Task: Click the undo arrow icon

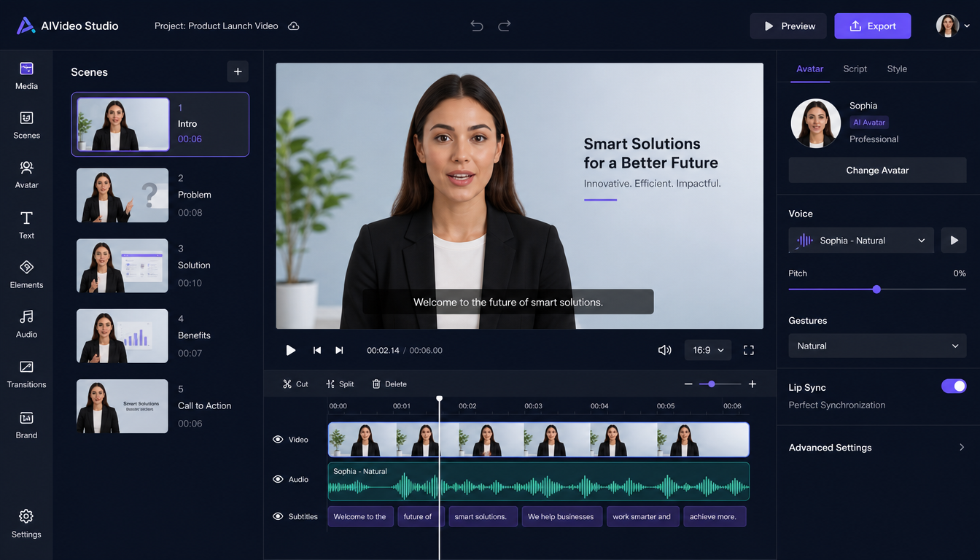Action: point(477,26)
